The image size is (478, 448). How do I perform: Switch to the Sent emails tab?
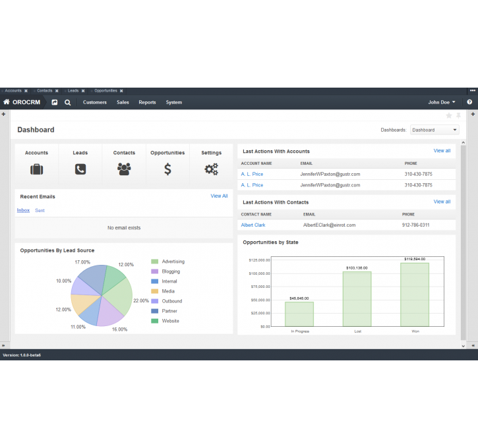[40, 210]
